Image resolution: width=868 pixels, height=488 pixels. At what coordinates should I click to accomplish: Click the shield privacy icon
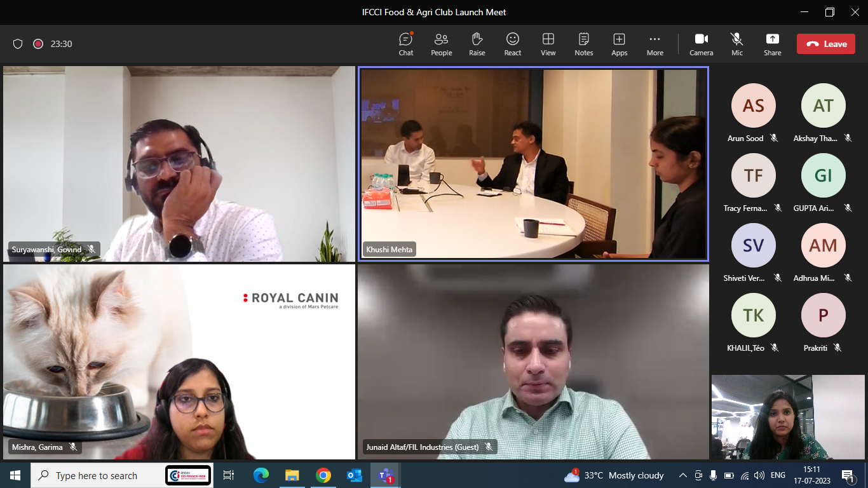click(x=18, y=44)
